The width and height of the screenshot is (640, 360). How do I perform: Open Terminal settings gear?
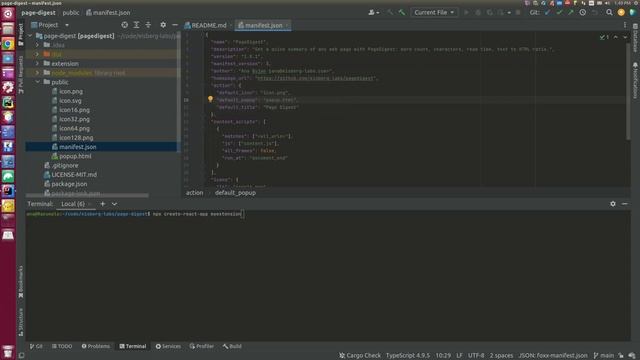pyautogui.click(x=613, y=204)
